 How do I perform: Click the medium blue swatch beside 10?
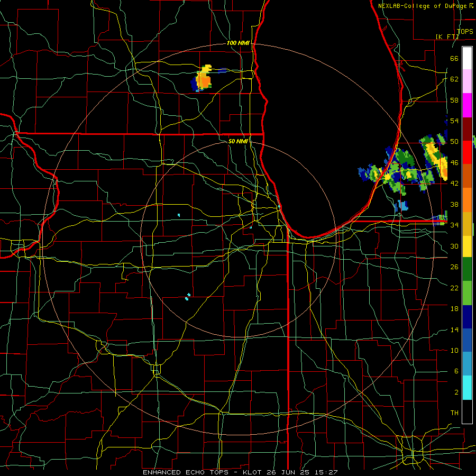coord(467,341)
